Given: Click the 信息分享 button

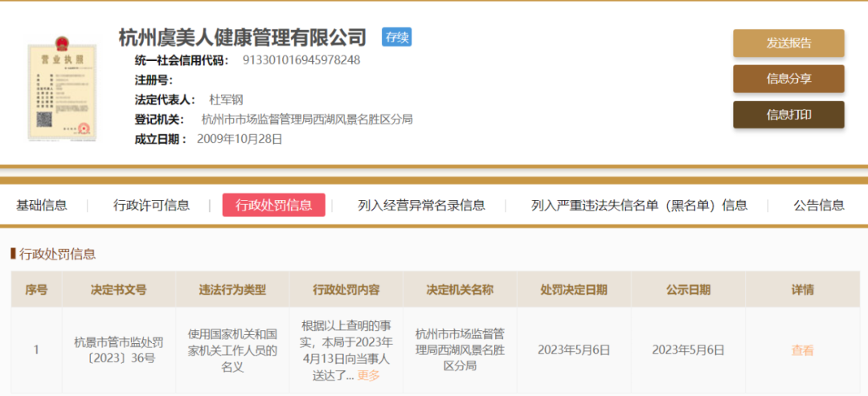Looking at the screenshot, I should [x=788, y=79].
